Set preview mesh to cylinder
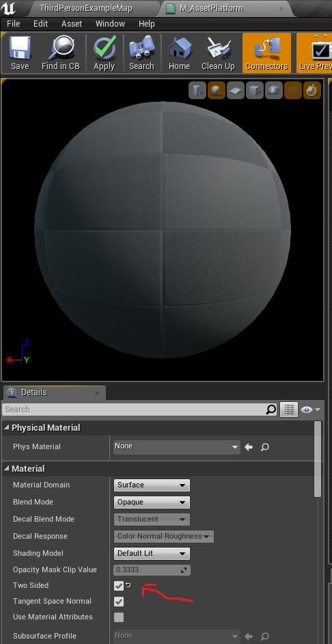 pos(197,90)
